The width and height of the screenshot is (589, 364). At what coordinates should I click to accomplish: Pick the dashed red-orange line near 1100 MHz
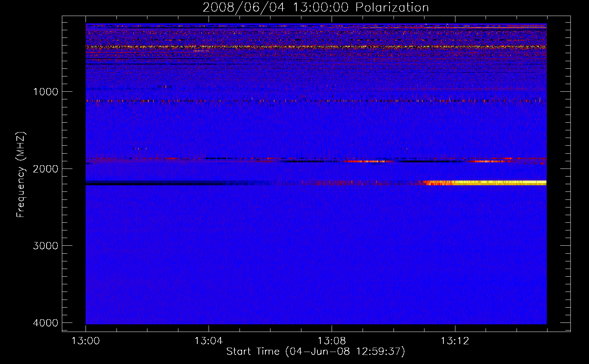(x=255, y=101)
